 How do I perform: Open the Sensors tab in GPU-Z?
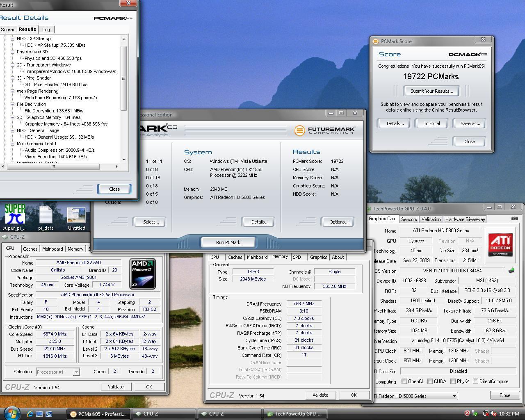click(409, 219)
